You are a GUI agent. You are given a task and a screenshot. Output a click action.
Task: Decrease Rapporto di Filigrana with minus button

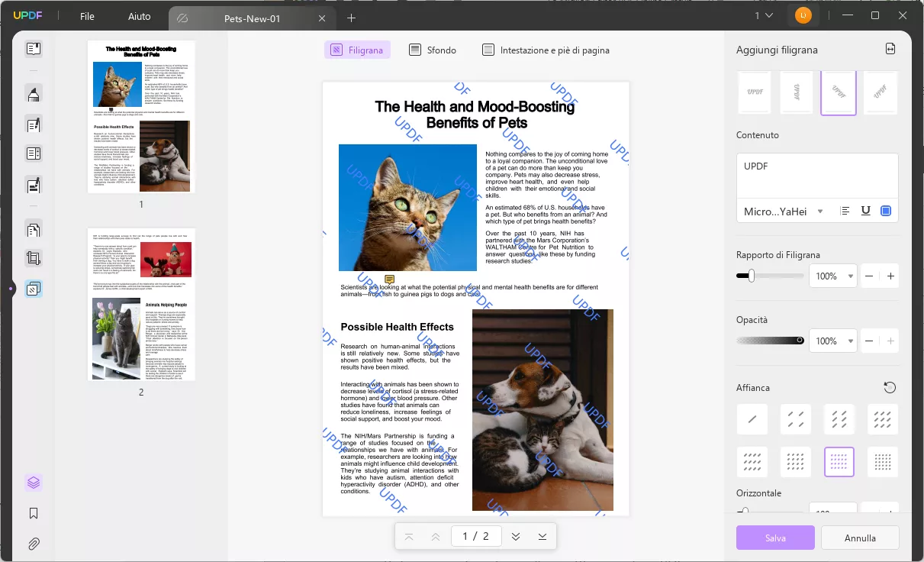[869, 276]
